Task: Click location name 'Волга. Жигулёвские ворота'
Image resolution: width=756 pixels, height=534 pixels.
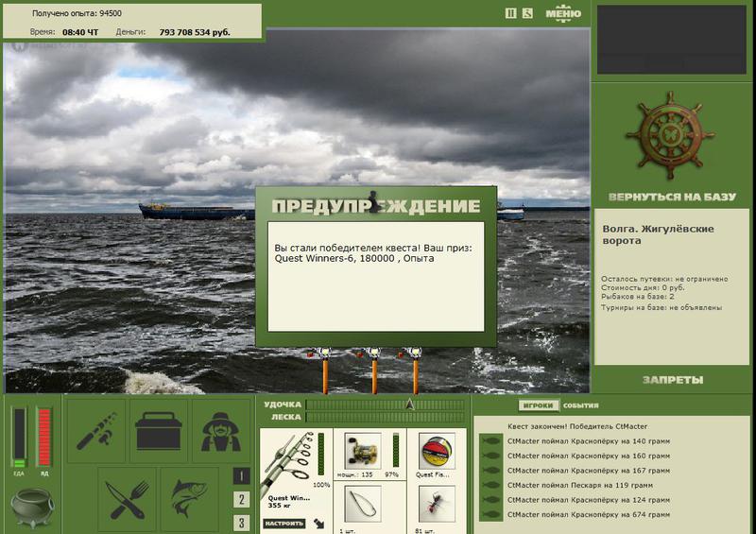Action: point(658,234)
